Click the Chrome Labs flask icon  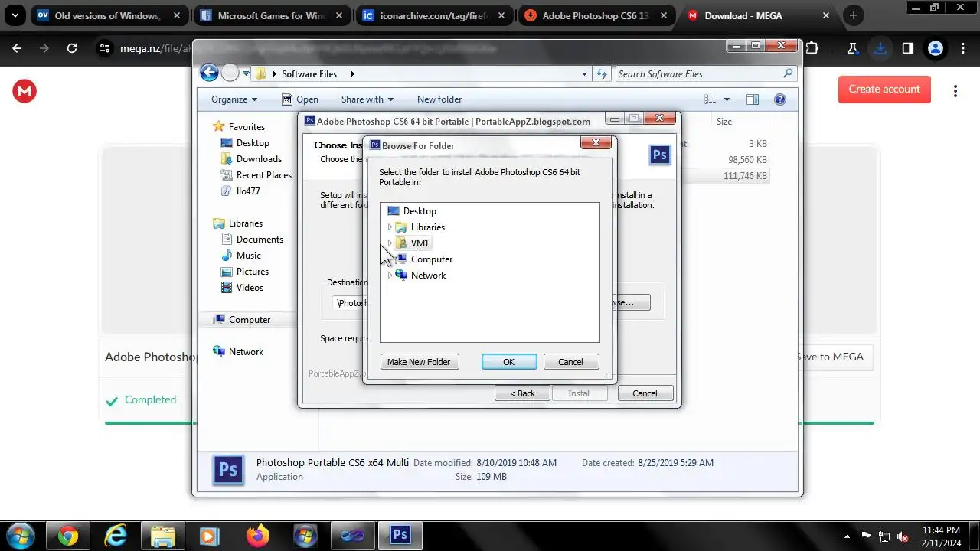(x=852, y=48)
